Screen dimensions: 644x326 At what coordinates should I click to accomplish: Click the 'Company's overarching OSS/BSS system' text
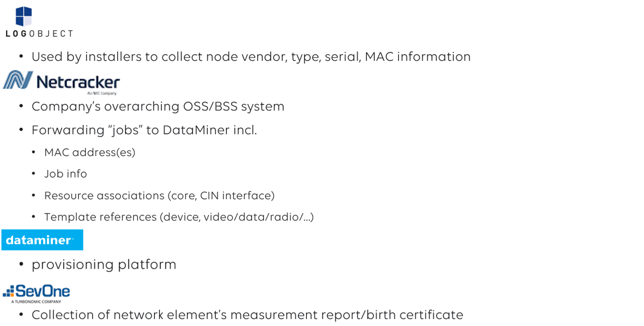158,107
